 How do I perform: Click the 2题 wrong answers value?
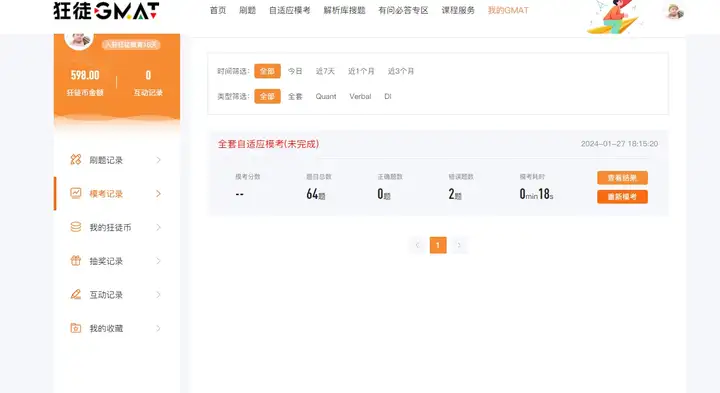tap(455, 194)
